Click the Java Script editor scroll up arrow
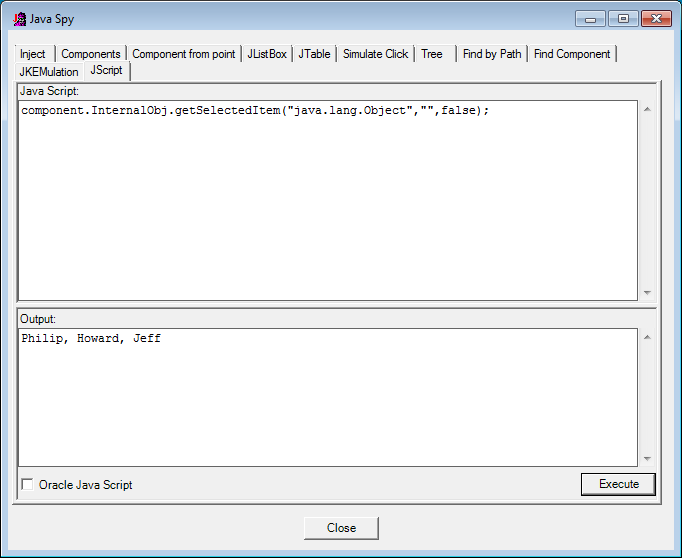Viewport: 682px width, 558px height. (x=647, y=109)
